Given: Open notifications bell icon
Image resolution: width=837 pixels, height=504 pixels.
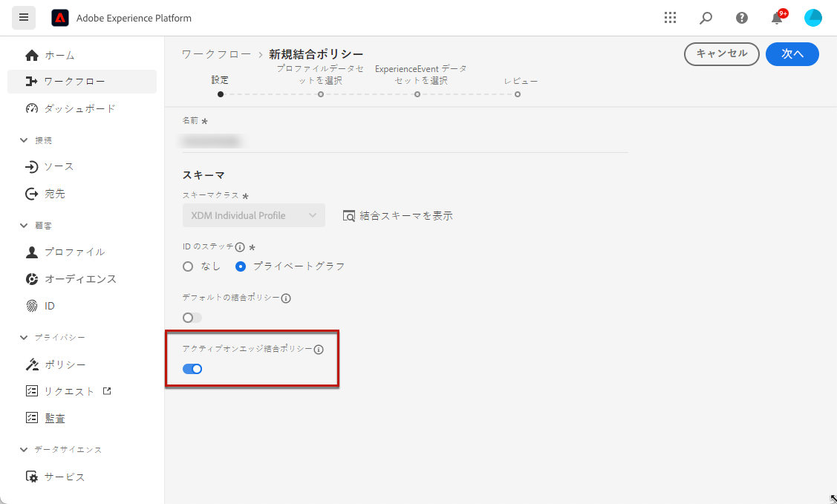Looking at the screenshot, I should pyautogui.click(x=777, y=18).
